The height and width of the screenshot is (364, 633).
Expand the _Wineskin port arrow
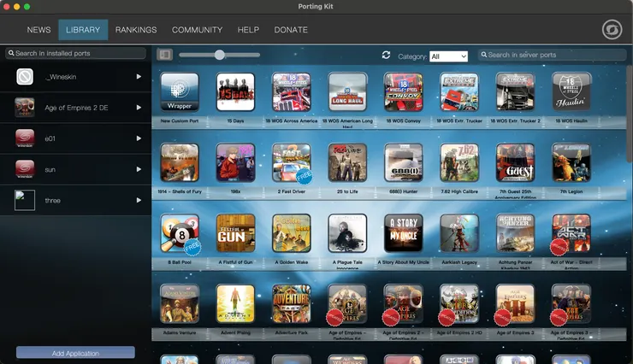[x=139, y=77]
